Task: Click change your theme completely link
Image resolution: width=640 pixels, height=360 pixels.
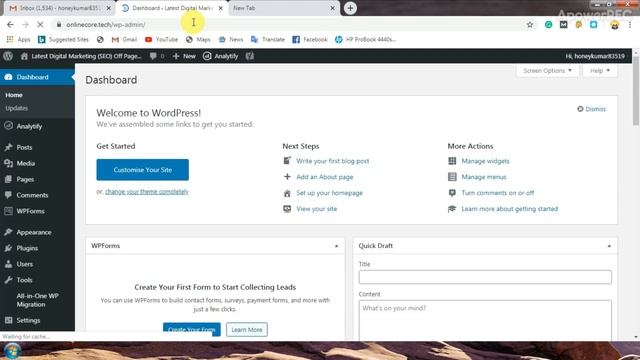Action: [x=147, y=191]
